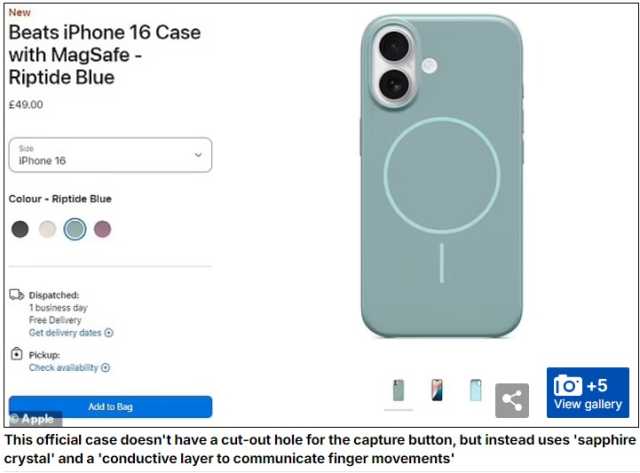Add to Bag
Viewport: 640px width, 473px height.
[110, 406]
